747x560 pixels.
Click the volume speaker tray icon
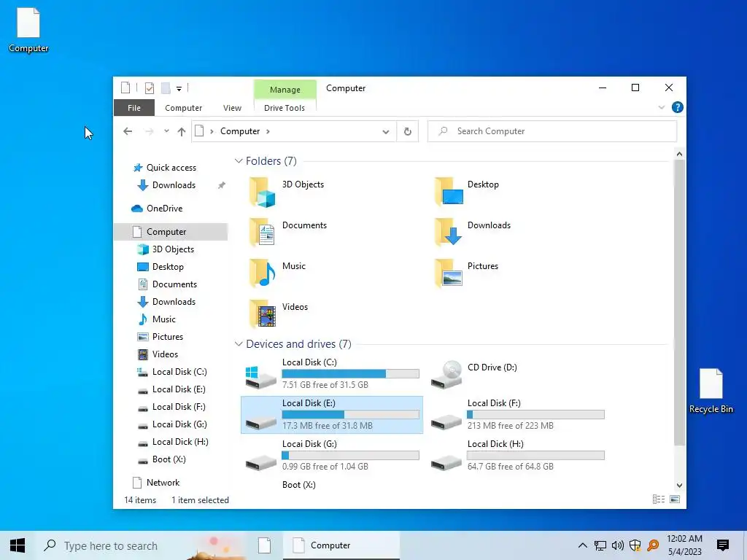click(x=617, y=545)
